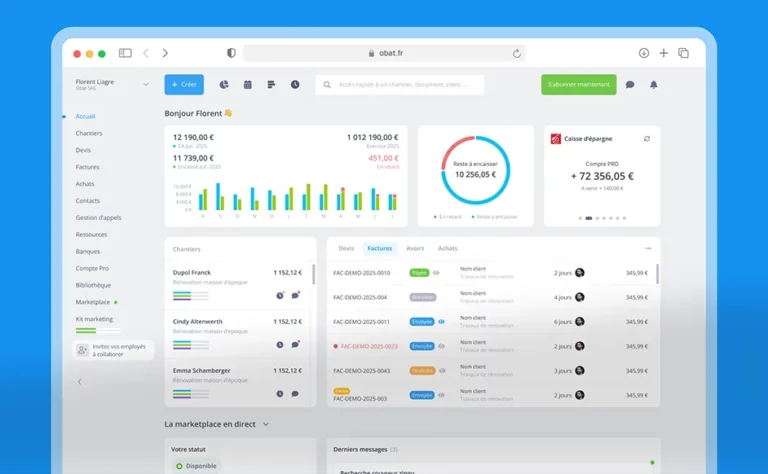This screenshot has height=474, width=768.
Task: Toggle the eye icon for FAC-DEMO-2025-0023
Action: coord(441,346)
